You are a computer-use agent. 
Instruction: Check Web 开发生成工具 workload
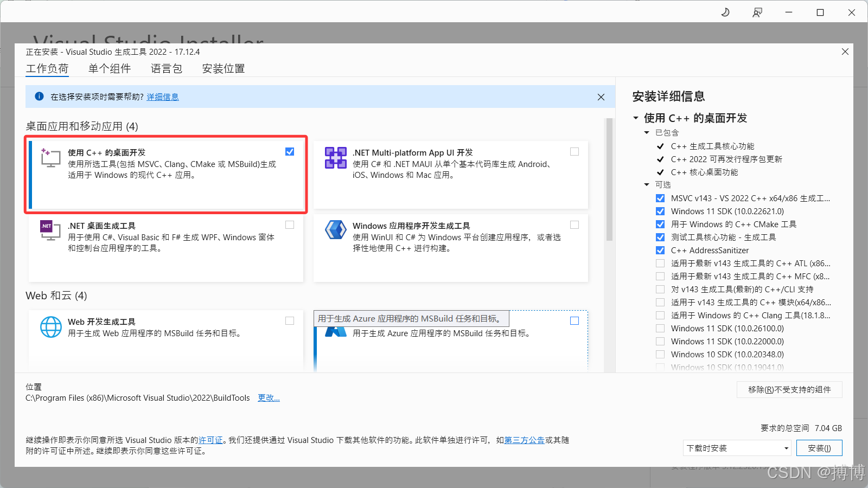290,321
